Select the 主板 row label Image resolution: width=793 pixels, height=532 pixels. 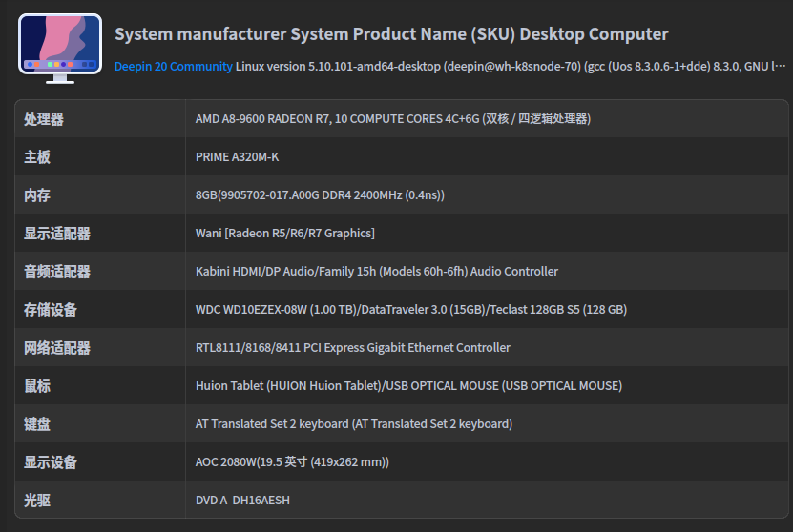37,157
